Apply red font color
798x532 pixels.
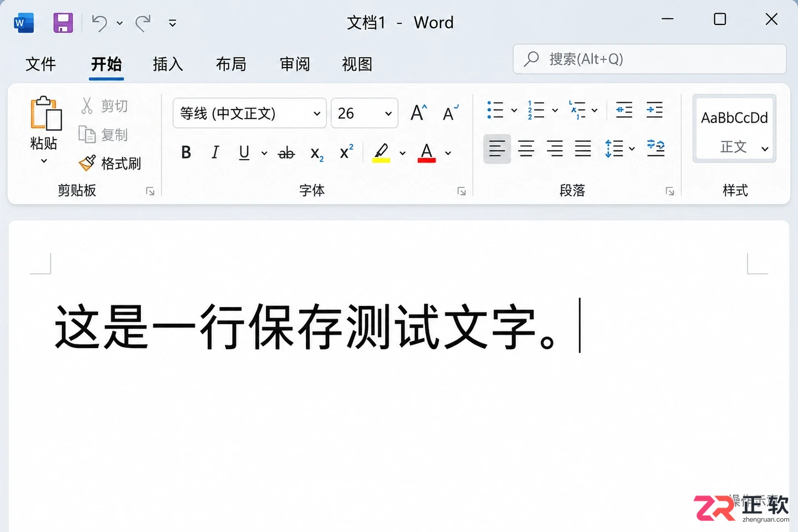click(427, 152)
